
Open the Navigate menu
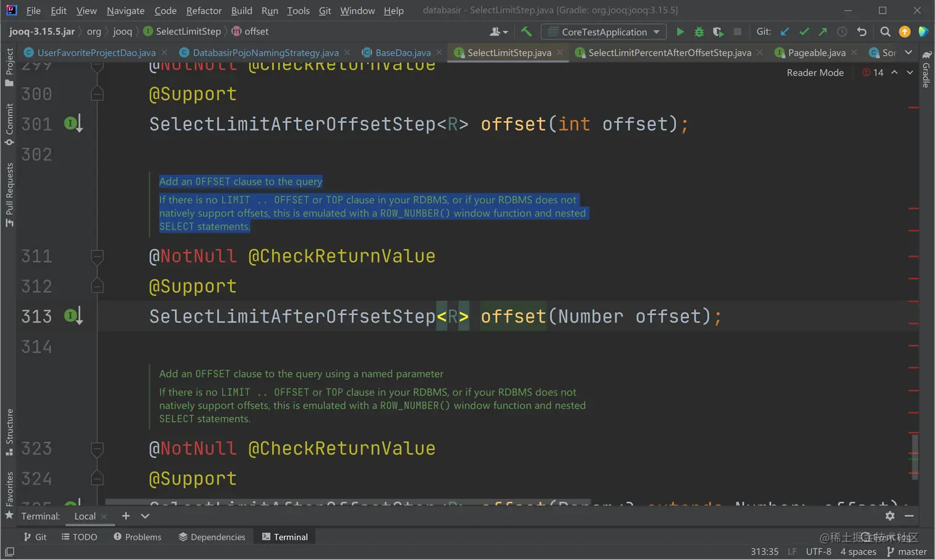[x=126, y=11]
